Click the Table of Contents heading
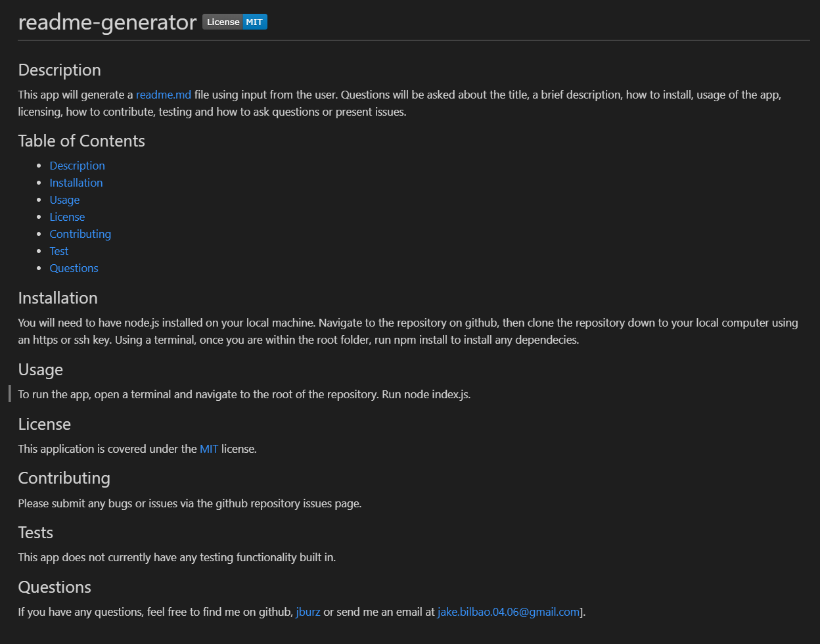Image resolution: width=820 pixels, height=644 pixels. point(81,141)
